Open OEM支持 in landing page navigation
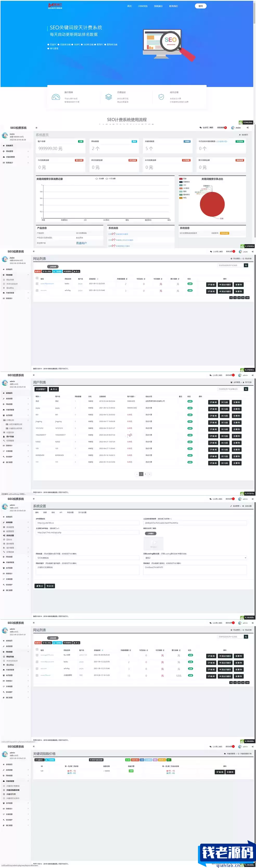 [143, 6]
